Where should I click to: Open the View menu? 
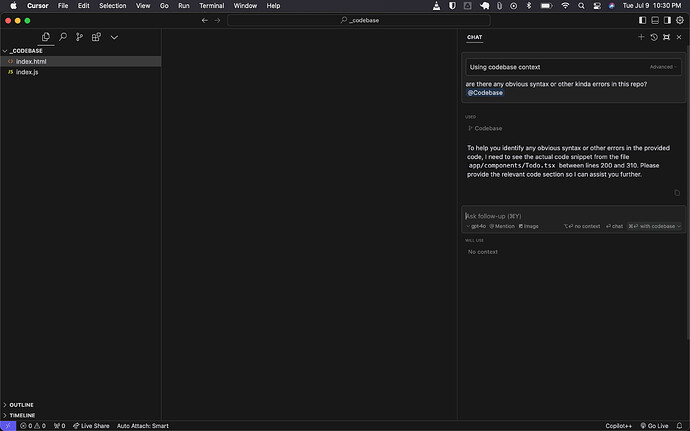click(x=143, y=6)
